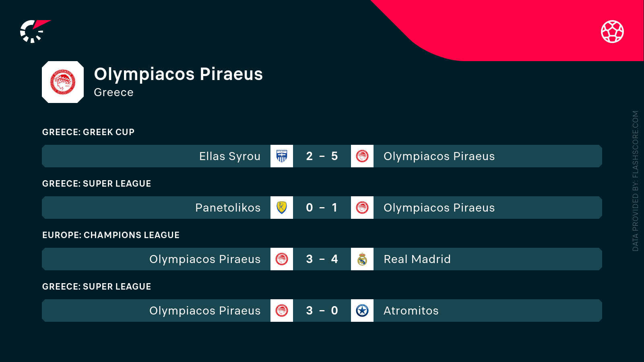The image size is (644, 362).
Task: Select the Ellas Syrou team name
Action: click(230, 156)
